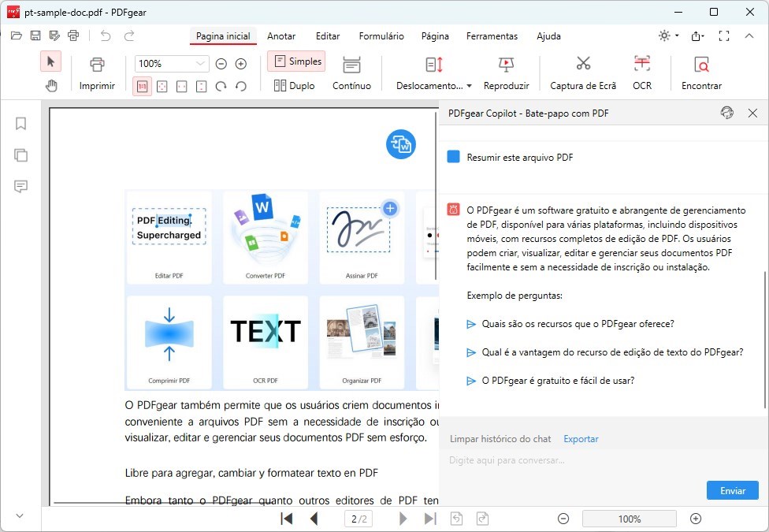Zoom out with the minus icon beside 100%
This screenshot has height=532, width=769.
tap(221, 64)
